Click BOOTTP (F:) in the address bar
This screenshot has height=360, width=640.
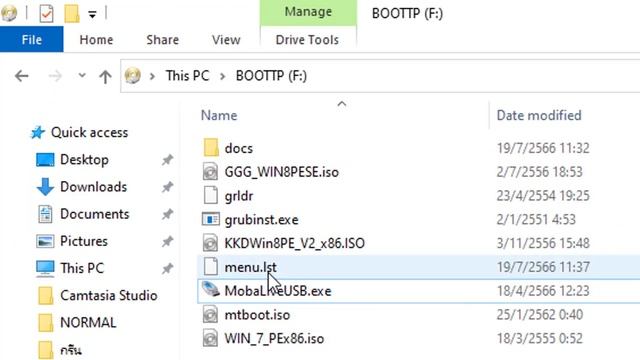[271, 76]
